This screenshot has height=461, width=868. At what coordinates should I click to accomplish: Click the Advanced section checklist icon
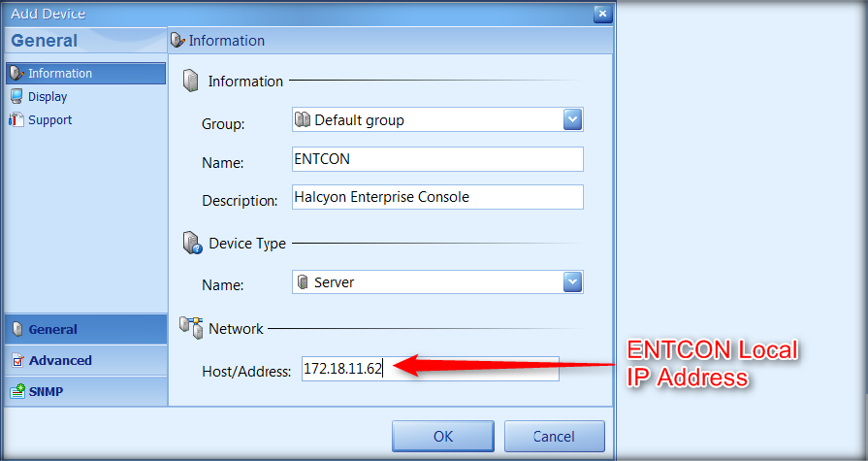point(17,361)
